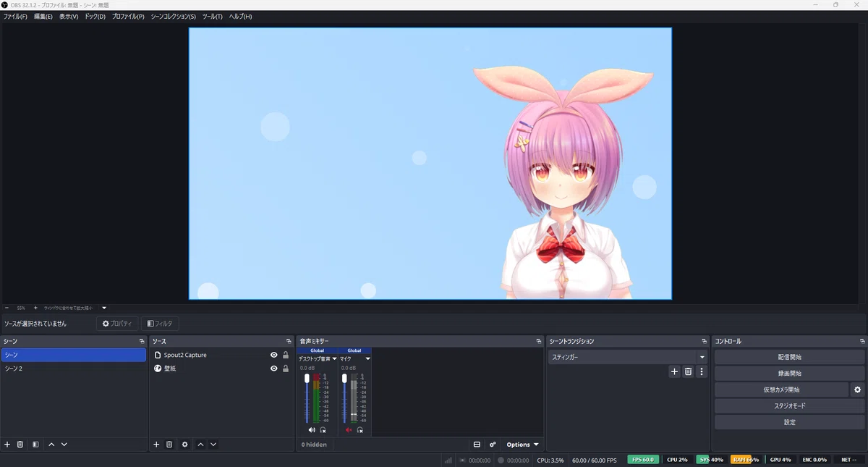Click プロパティ button in source toolbar
Image resolution: width=868 pixels, height=467 pixels.
117,324
